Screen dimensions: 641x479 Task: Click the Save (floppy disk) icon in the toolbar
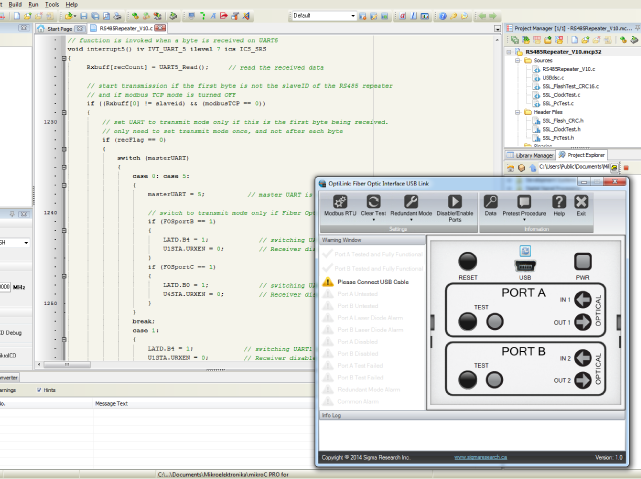click(84, 16)
